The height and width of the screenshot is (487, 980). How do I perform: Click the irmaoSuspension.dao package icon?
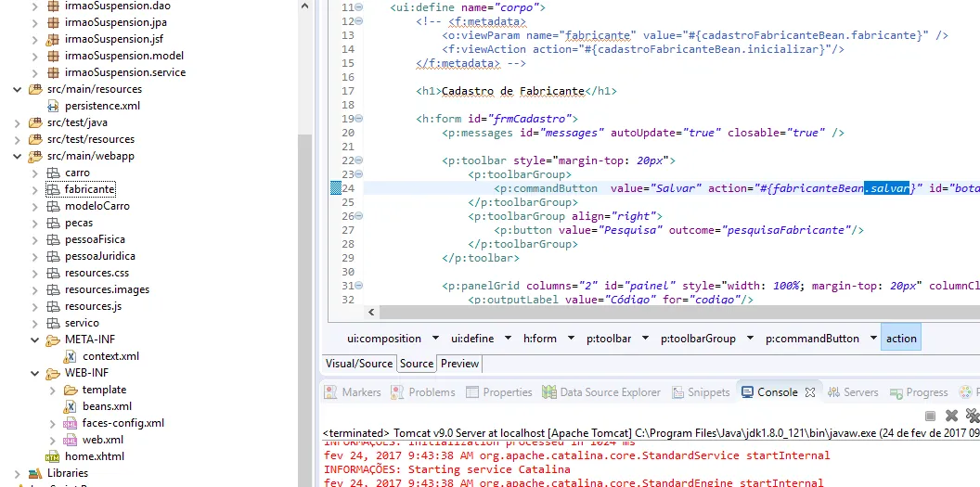(x=53, y=6)
